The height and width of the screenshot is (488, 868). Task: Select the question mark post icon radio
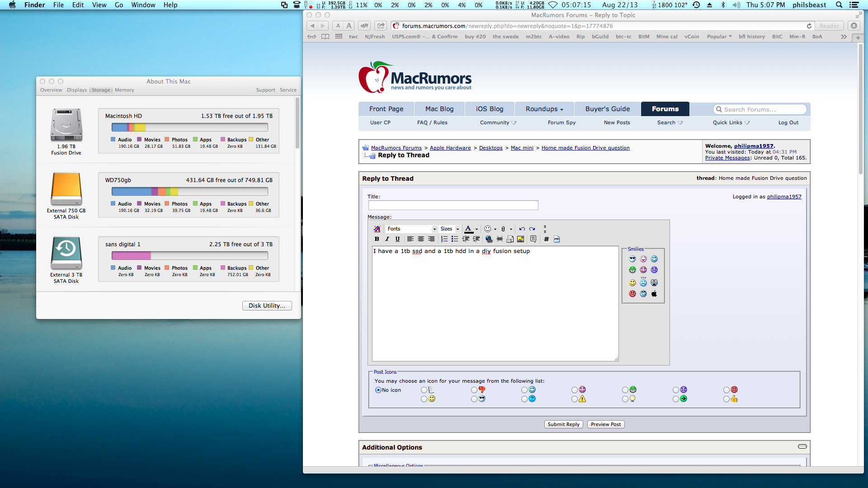click(524, 399)
